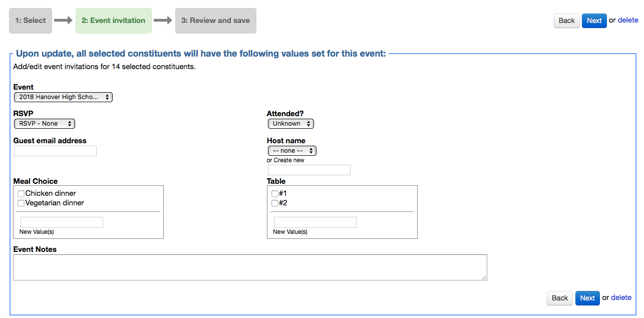Open the RSVP dropdown
The image size is (644, 318).
pyautogui.click(x=45, y=124)
